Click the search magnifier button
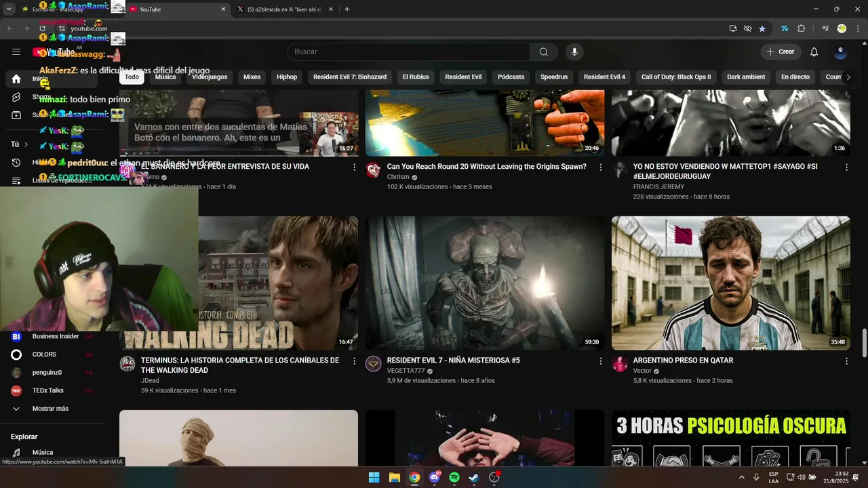Viewport: 868px width, 488px height. click(544, 52)
